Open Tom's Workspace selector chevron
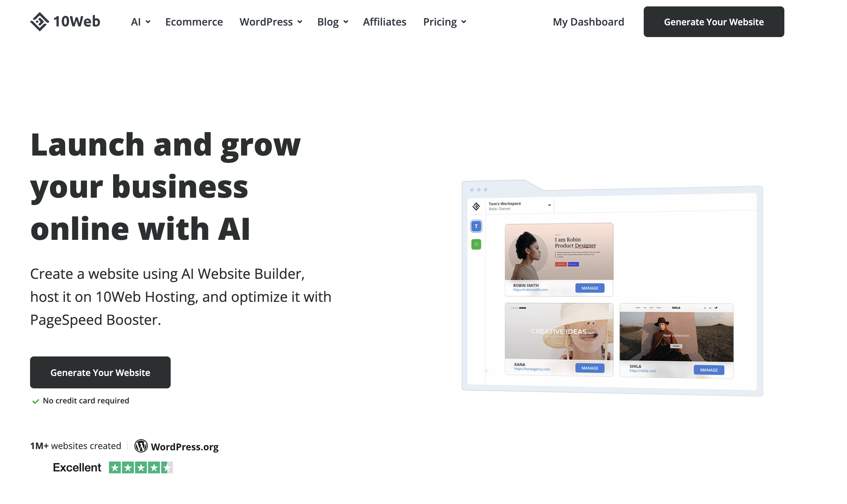 tap(549, 205)
